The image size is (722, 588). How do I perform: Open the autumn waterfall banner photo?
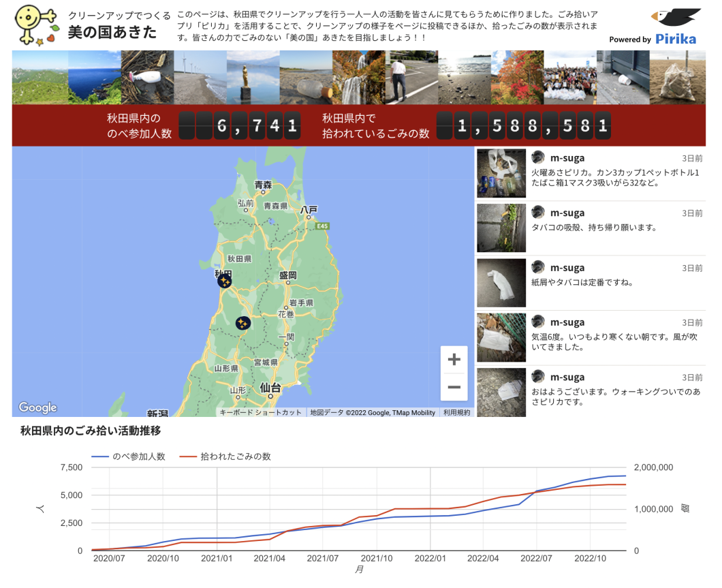pos(359,78)
